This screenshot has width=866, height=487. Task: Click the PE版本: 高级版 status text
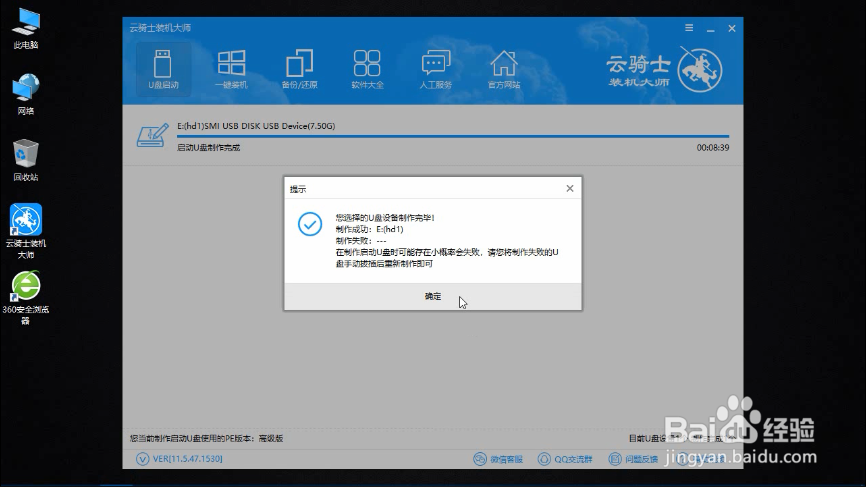[207, 438]
